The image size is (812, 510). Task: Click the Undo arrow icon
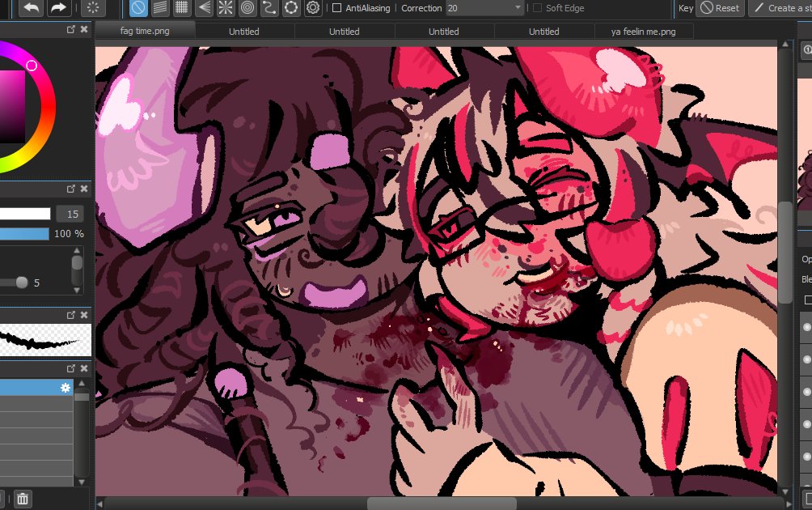[x=32, y=8]
